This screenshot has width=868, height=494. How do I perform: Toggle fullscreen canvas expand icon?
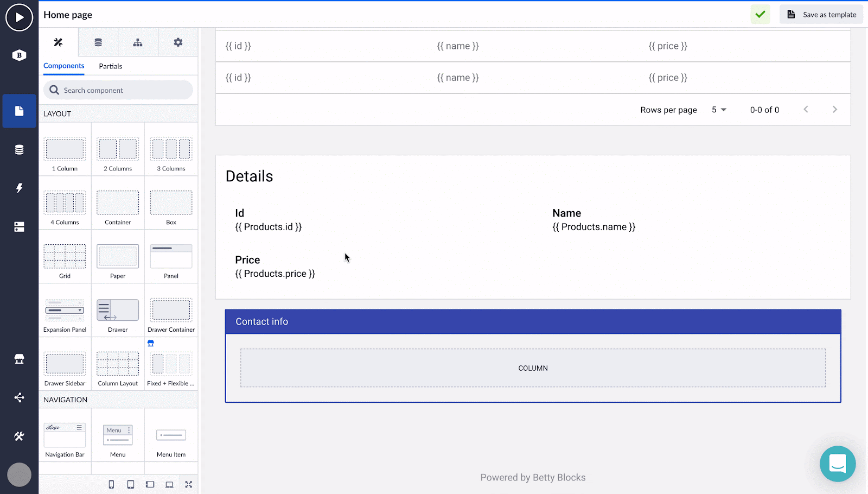click(x=189, y=484)
